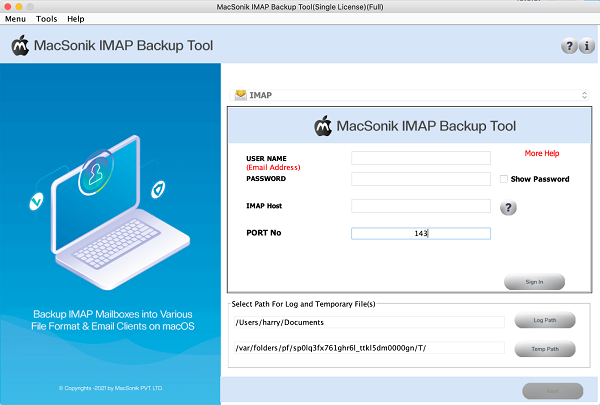Open the More Help link
The image size is (600, 405).
(x=541, y=153)
